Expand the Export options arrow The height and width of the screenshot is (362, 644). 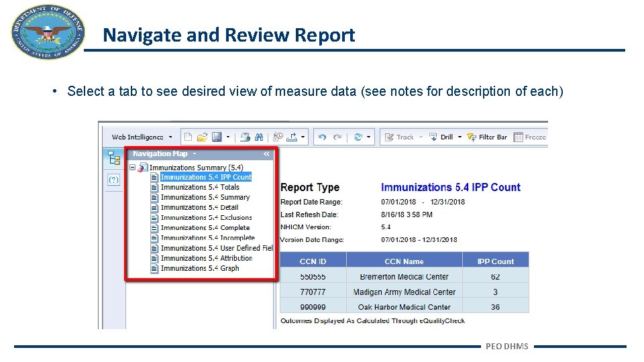click(303, 137)
